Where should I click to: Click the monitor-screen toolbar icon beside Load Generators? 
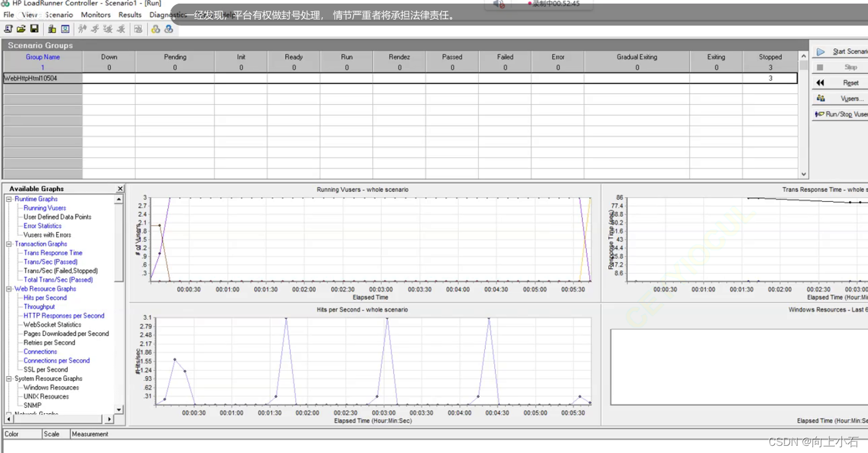coord(66,29)
